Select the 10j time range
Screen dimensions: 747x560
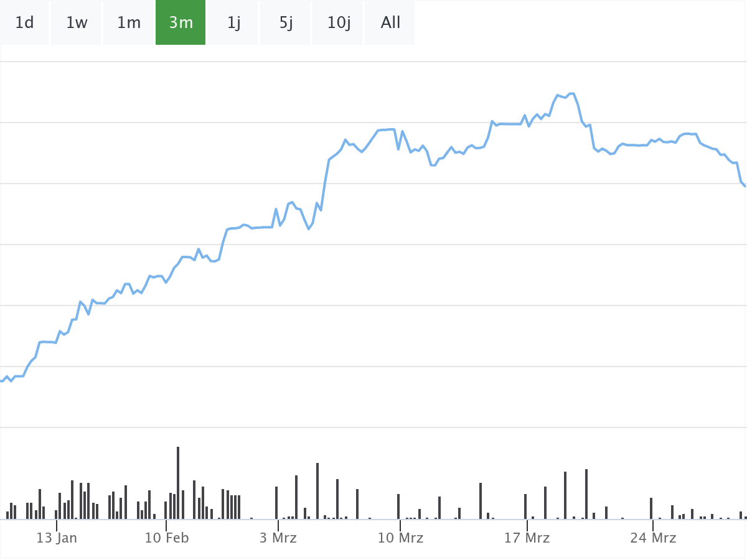(339, 23)
